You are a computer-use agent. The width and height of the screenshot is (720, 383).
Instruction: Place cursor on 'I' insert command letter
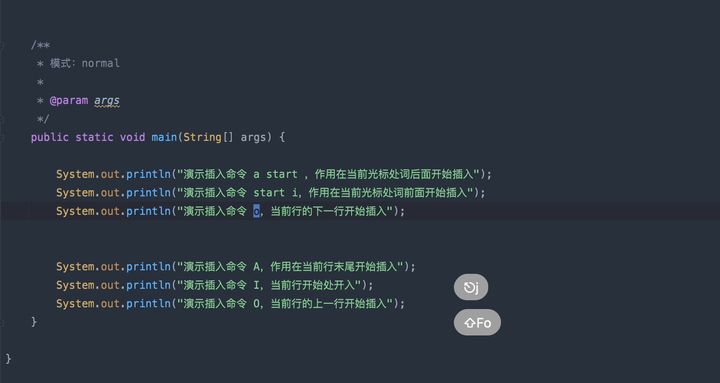[x=256, y=285]
